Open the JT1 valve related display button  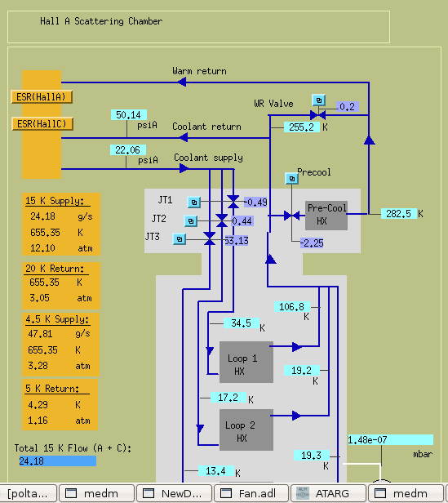pyautogui.click(x=194, y=203)
